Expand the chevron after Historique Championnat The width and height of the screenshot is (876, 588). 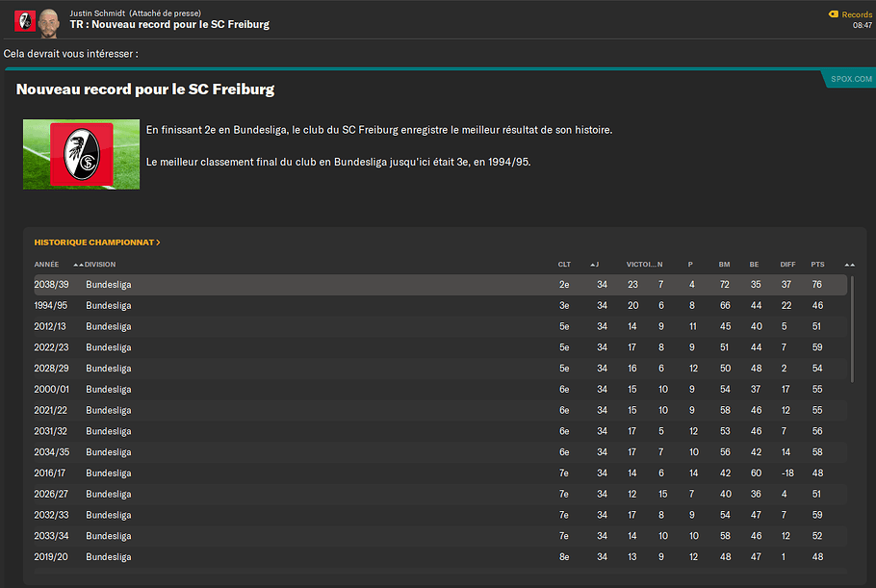coord(158,243)
